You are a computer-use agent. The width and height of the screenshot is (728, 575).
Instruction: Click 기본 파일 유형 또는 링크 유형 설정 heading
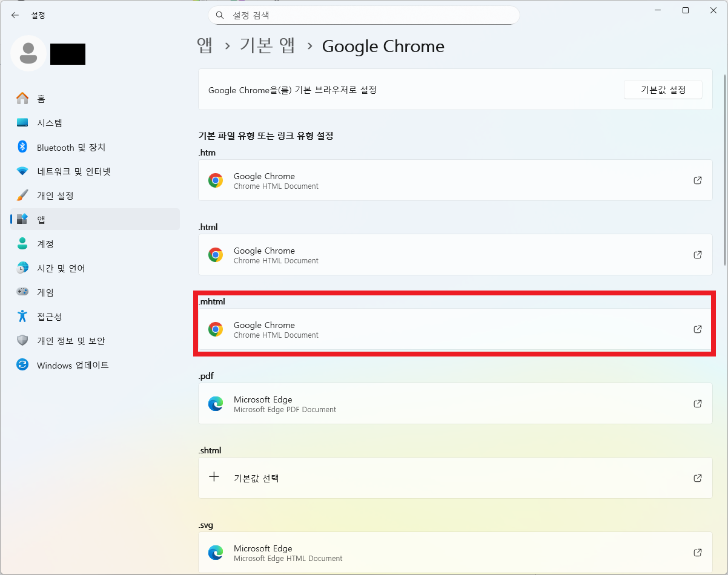click(x=266, y=136)
